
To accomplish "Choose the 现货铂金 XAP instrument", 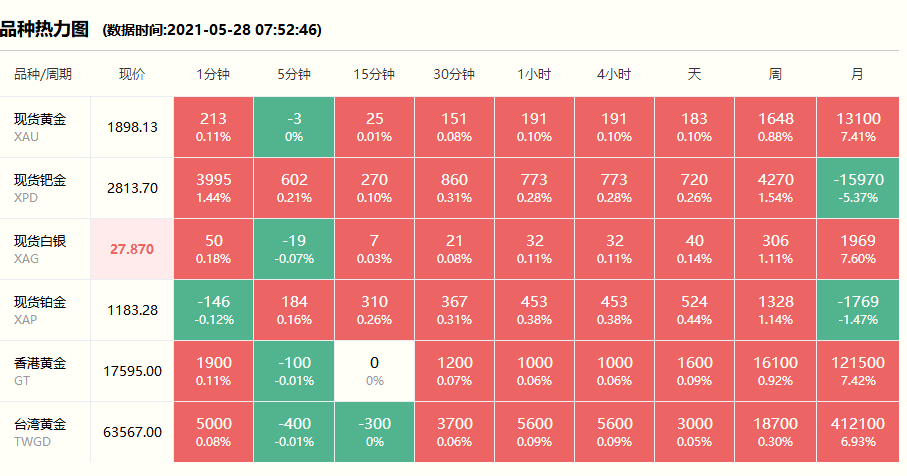I will 40,310.
